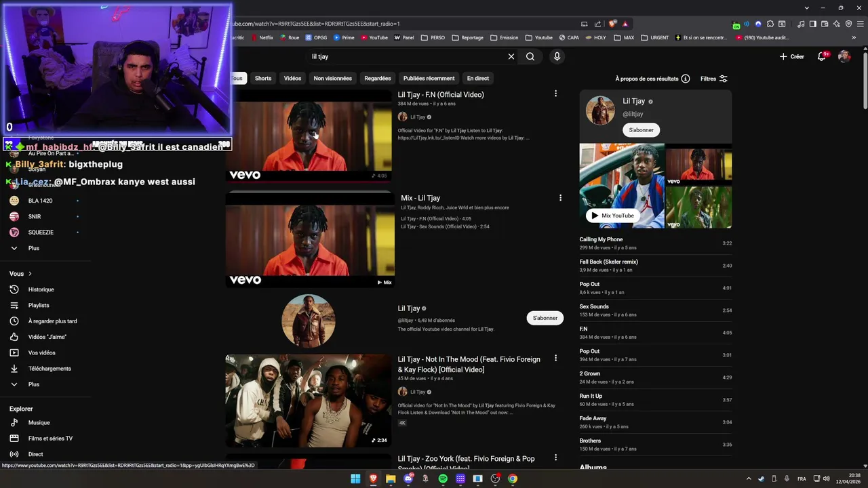868x488 pixels.
Task: Show hidden system tray icons
Action: [x=749, y=479]
